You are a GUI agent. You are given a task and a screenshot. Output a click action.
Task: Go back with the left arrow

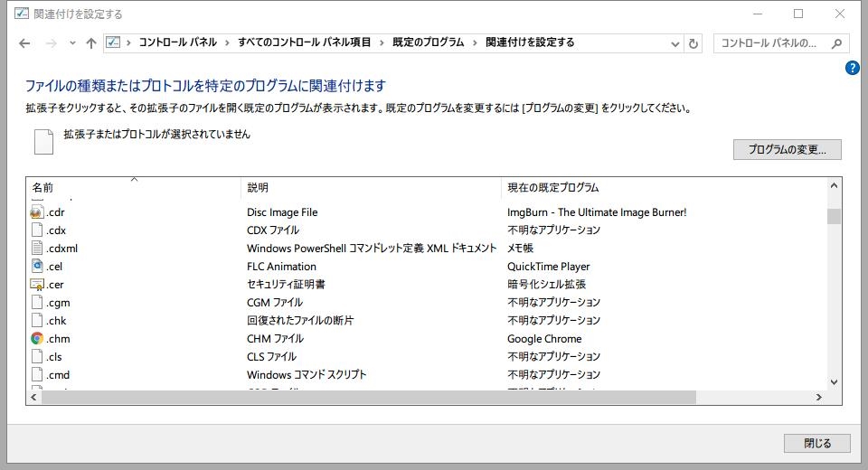(24, 43)
